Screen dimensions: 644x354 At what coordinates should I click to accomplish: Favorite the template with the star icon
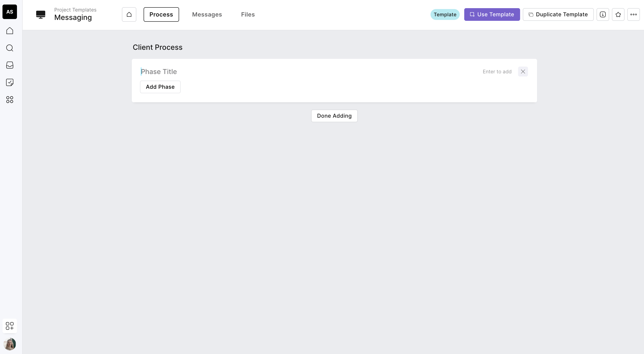coord(618,14)
